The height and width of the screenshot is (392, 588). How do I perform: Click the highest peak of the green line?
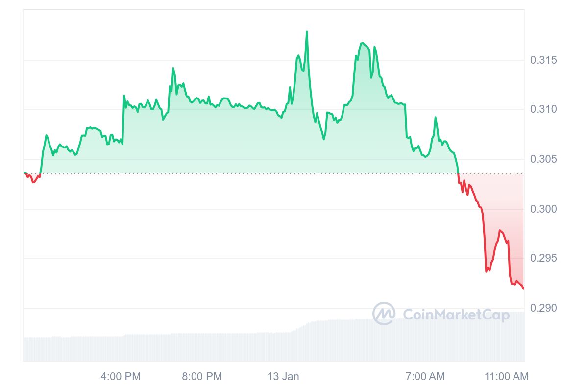[307, 32]
